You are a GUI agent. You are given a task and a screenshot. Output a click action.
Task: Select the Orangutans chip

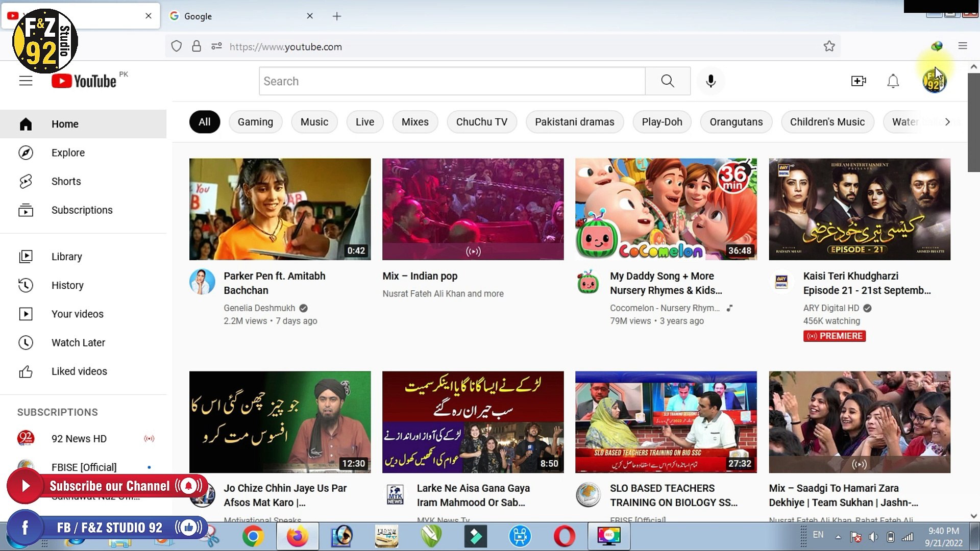click(x=736, y=122)
